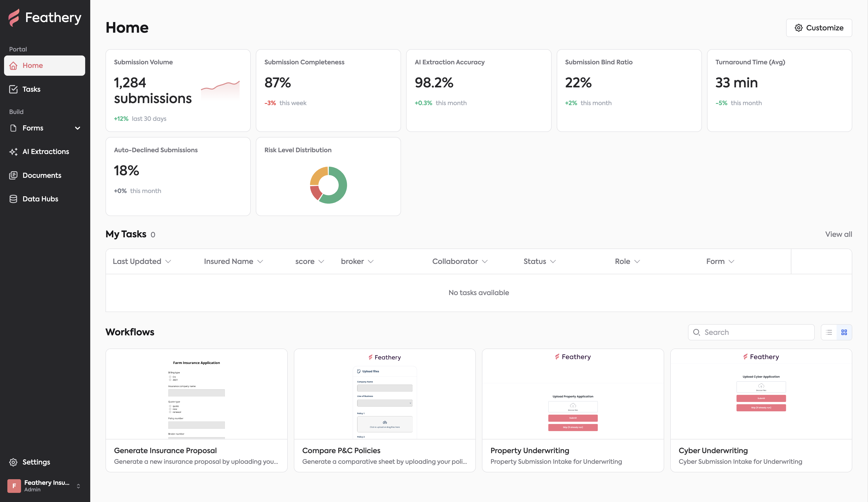Switch Workflows to list view

click(829, 332)
